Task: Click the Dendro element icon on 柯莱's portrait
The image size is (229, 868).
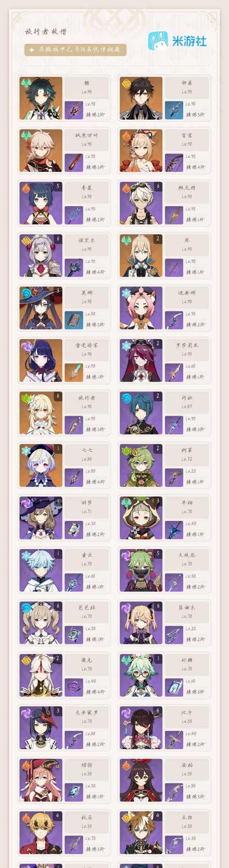Action: [126, 451]
